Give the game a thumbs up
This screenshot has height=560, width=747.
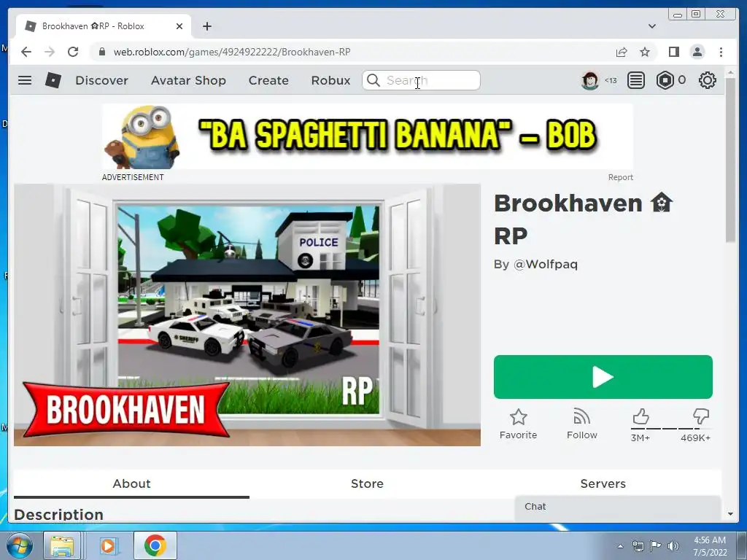(640, 416)
